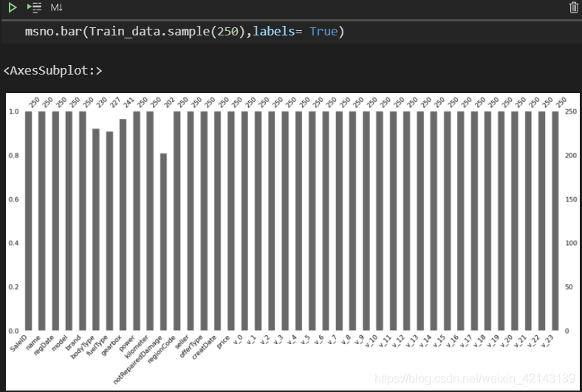Screen dimensions: 582x392
Task: Run the current notebook cell
Action: [x=13, y=7]
